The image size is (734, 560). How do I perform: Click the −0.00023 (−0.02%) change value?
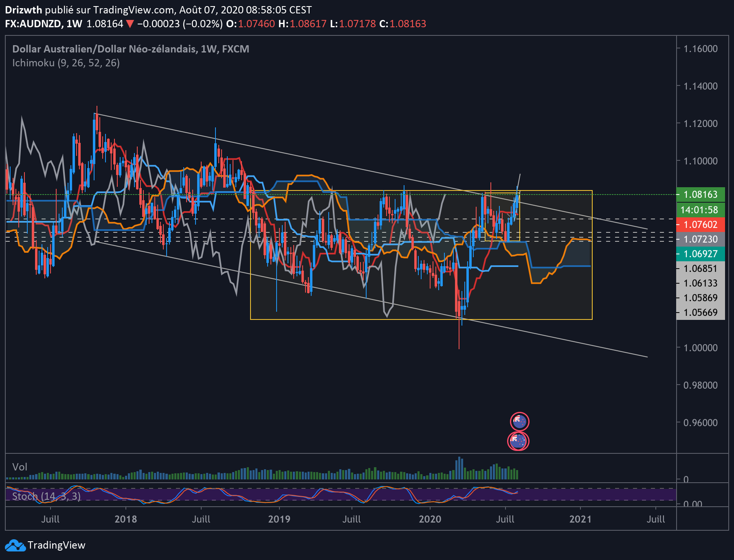pos(180,24)
